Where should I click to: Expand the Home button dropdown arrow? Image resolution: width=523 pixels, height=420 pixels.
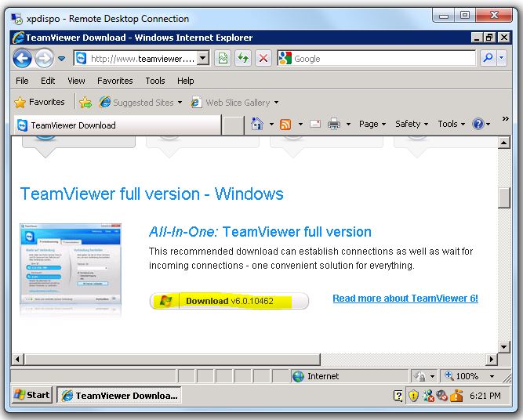(271, 125)
